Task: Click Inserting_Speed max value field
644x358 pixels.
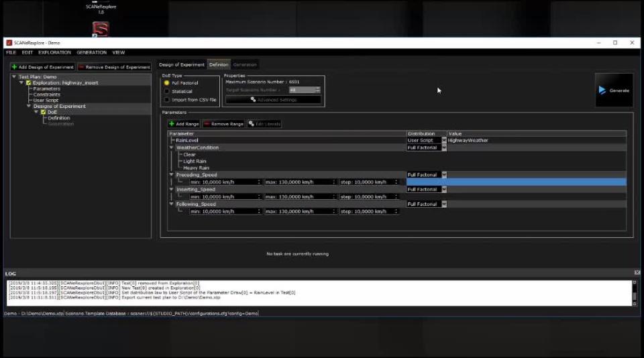Action: click(300, 196)
